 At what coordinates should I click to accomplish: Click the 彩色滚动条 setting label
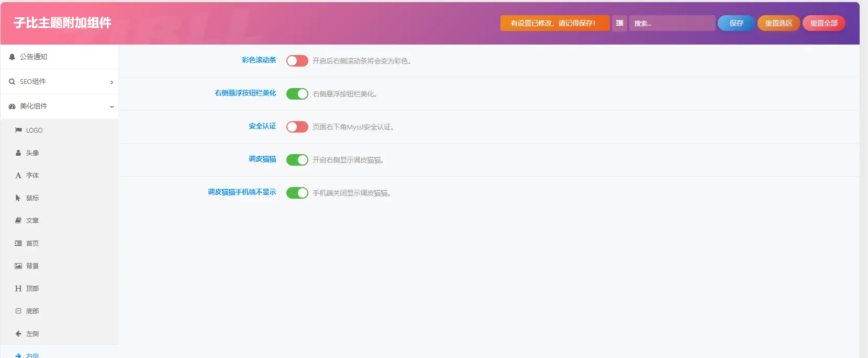pos(259,60)
